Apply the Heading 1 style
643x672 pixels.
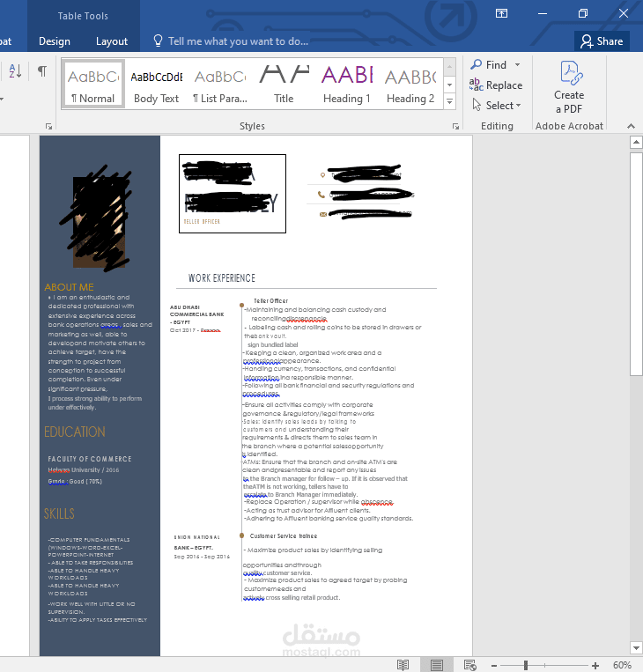(347, 84)
